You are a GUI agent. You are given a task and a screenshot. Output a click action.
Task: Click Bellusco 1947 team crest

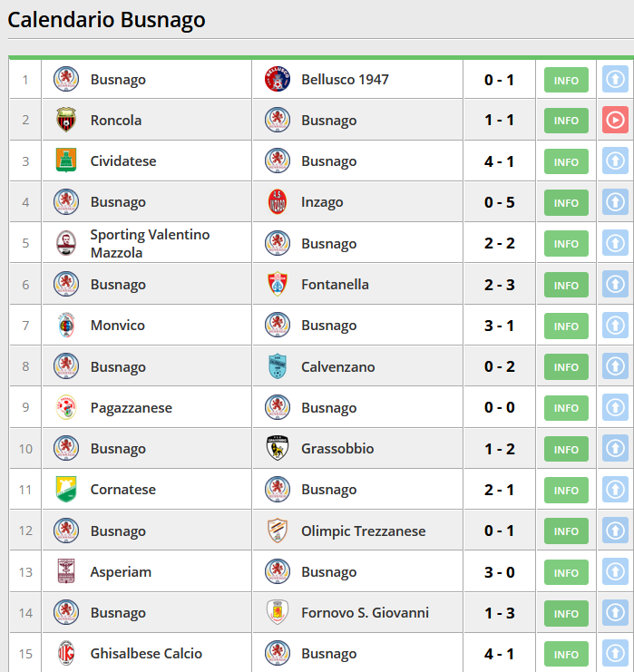278,79
